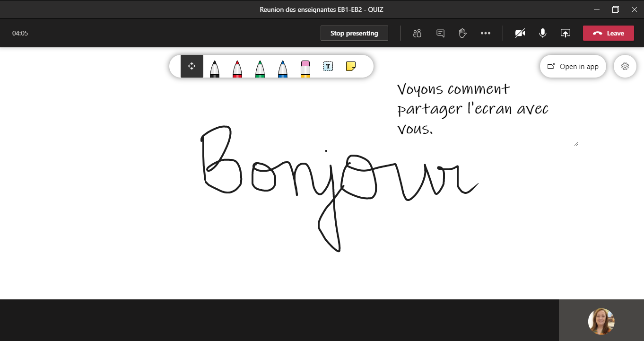This screenshot has width=644, height=341.
Task: Add a yellow sticky note
Action: pos(351,66)
